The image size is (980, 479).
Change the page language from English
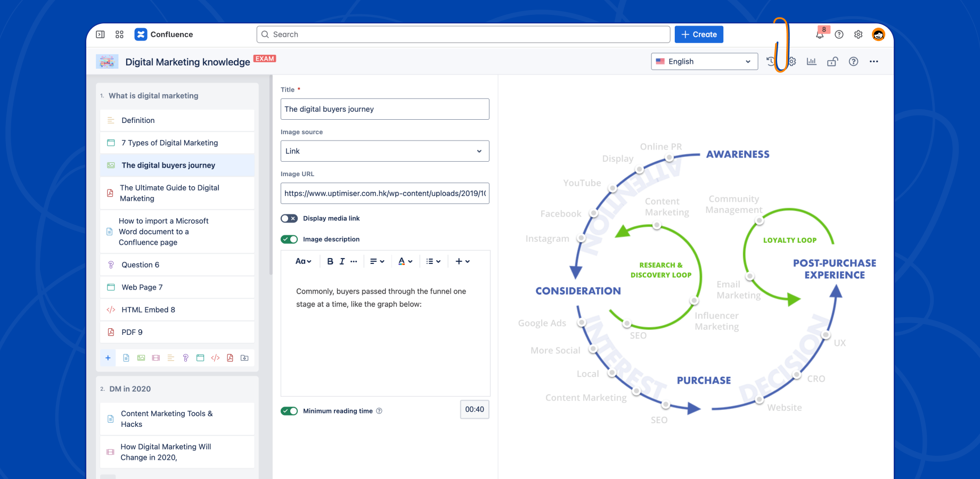point(704,61)
